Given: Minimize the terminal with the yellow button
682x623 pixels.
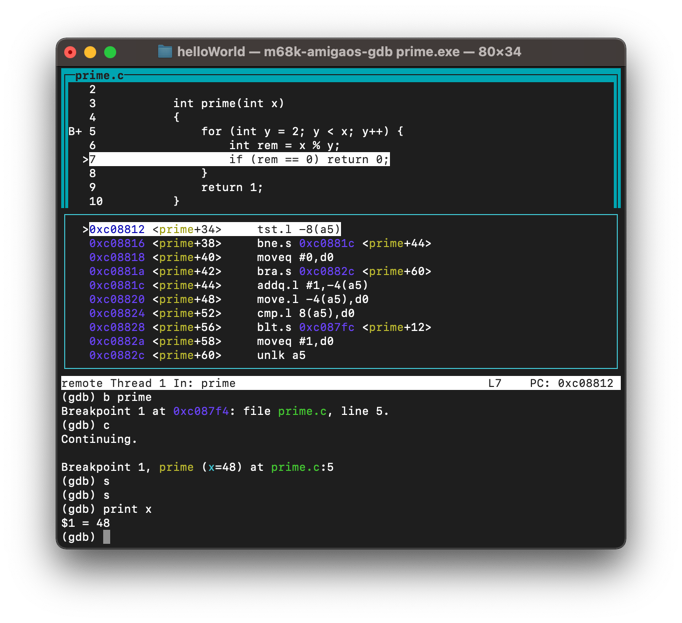Looking at the screenshot, I should (90, 52).
